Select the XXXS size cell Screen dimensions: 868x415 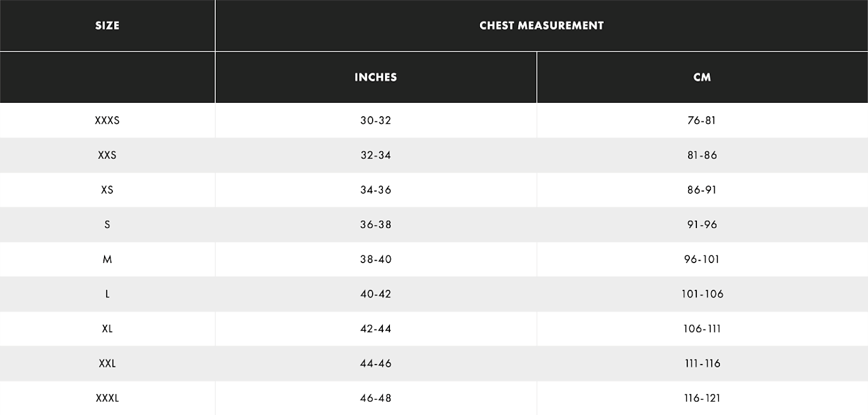coord(107,120)
